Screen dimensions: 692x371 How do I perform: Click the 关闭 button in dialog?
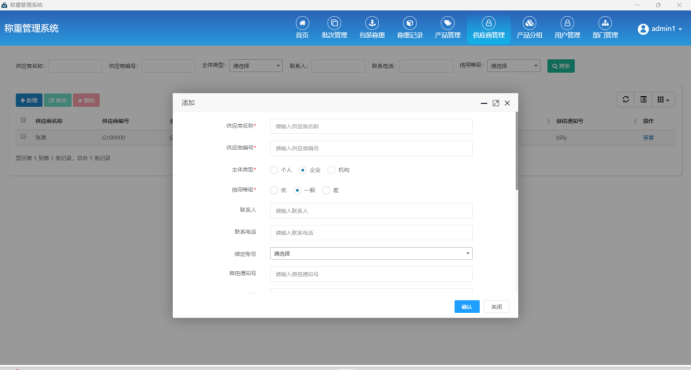pyautogui.click(x=496, y=307)
